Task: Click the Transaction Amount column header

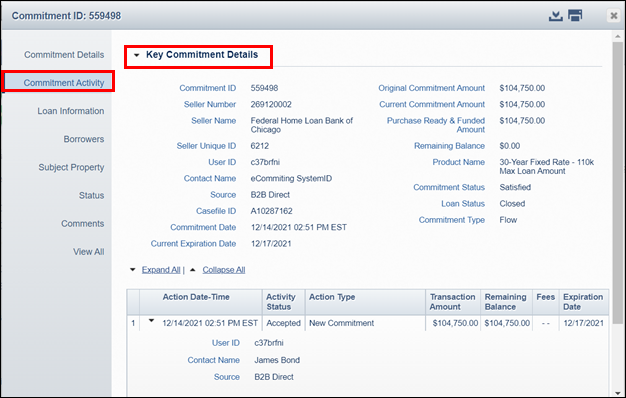Action: coord(453,302)
